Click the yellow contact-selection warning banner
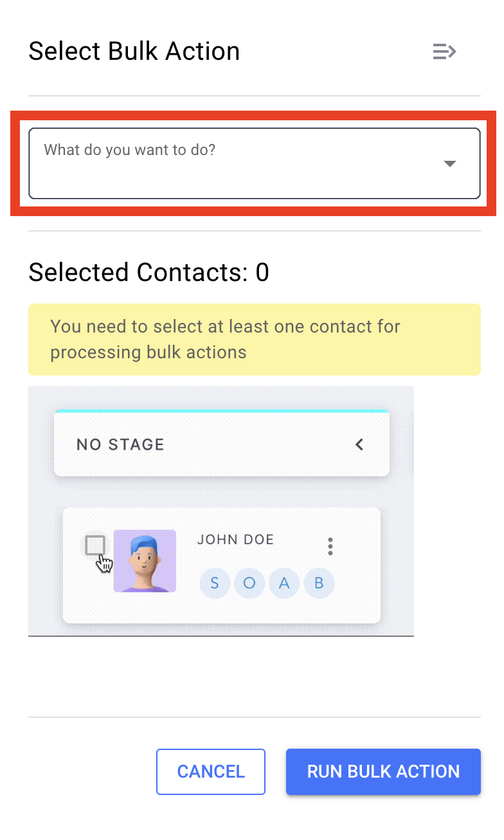 (255, 340)
